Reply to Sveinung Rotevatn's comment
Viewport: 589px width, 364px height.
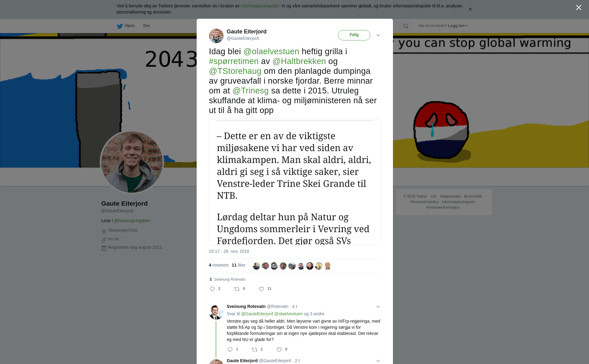pos(230,350)
